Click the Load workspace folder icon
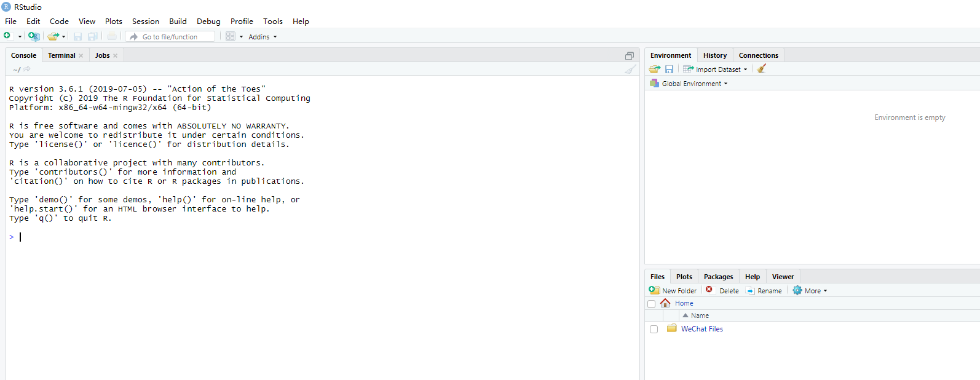 (655, 69)
